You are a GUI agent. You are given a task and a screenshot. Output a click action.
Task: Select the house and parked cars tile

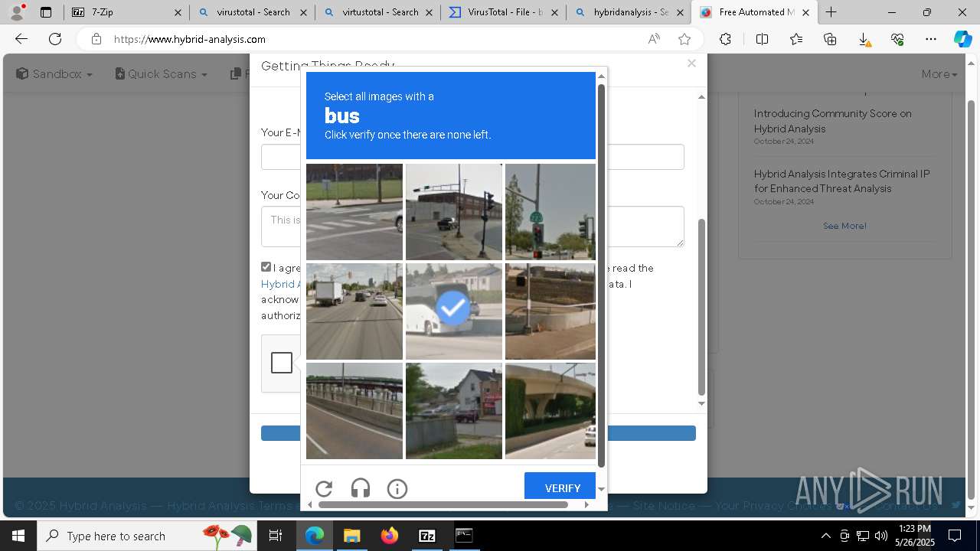tap(453, 411)
